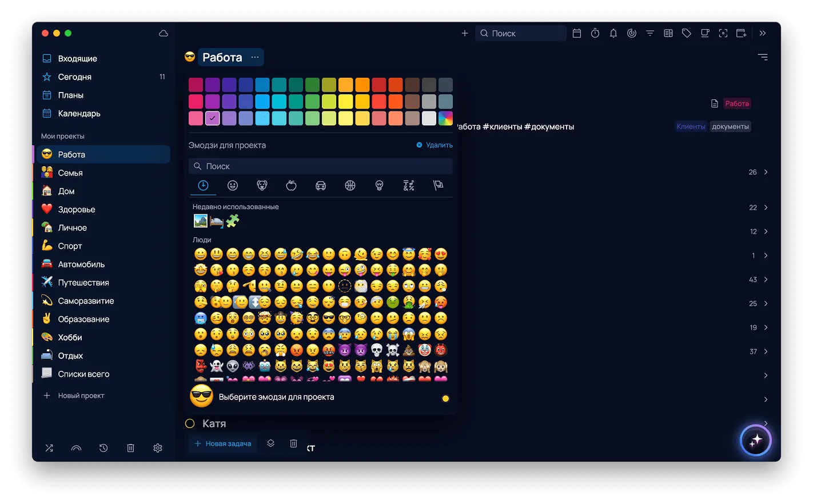The width and height of the screenshot is (813, 504).
Task: Switch to recently used emoji tab
Action: click(x=203, y=185)
